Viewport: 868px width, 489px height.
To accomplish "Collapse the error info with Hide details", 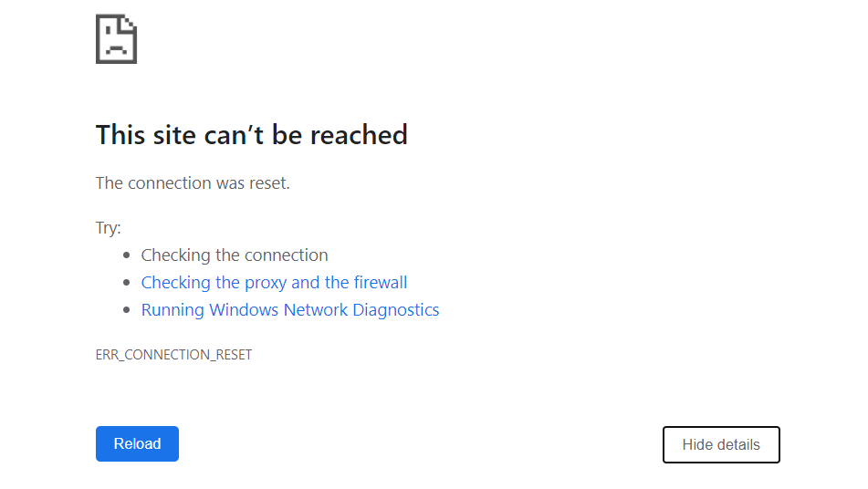I will pos(721,445).
